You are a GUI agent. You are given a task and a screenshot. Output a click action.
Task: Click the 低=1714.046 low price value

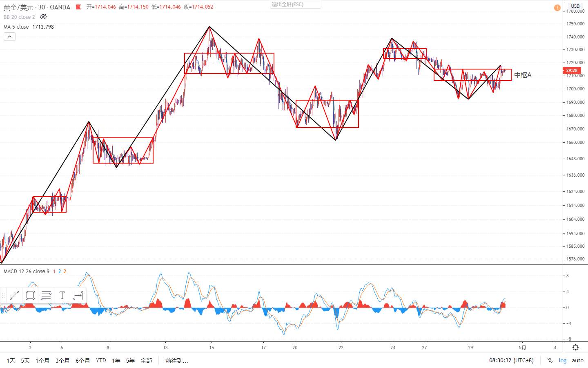tap(166, 7)
